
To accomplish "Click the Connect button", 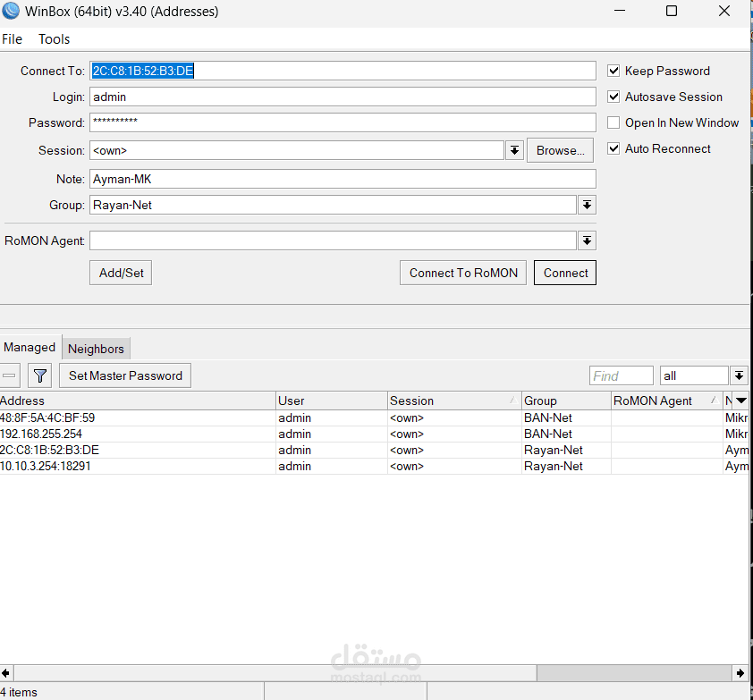I will [x=565, y=273].
